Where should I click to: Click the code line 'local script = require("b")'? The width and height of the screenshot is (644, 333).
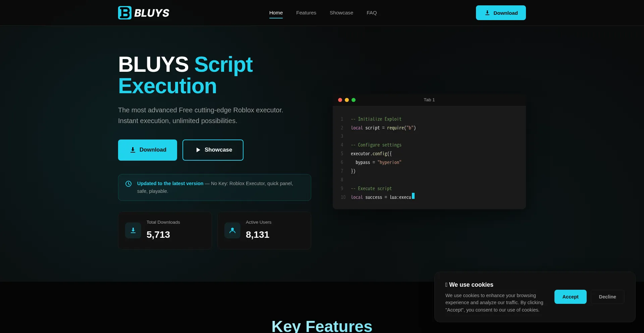(x=383, y=128)
